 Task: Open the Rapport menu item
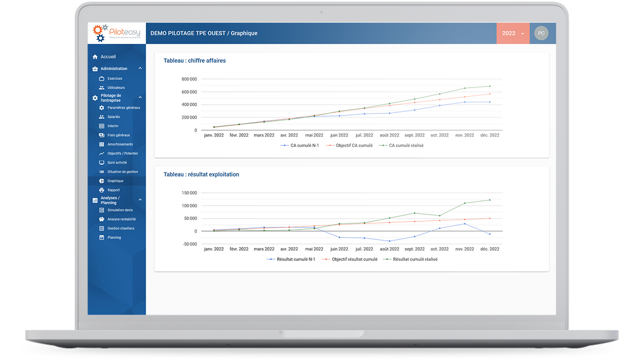click(117, 190)
